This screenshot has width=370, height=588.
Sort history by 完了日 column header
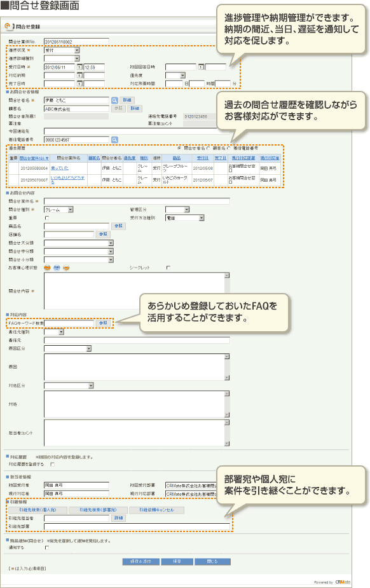click(220, 158)
